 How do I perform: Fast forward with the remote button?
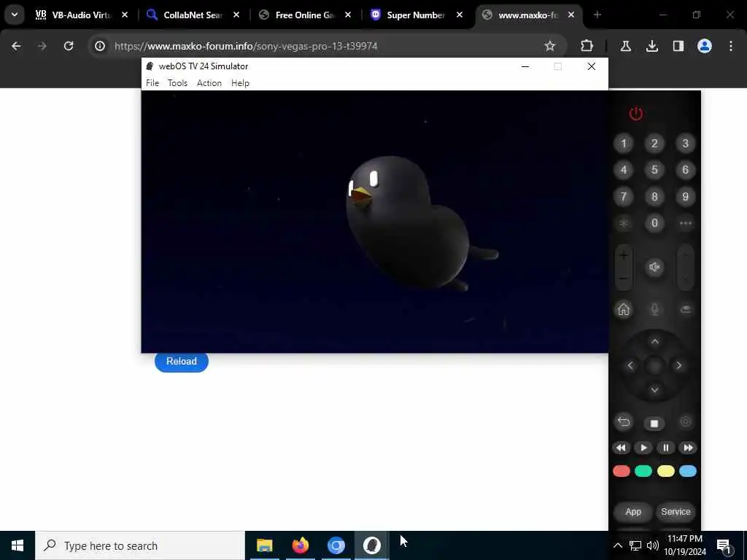688,448
